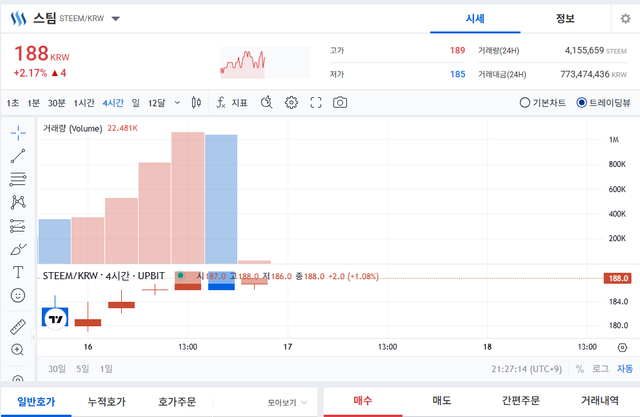
Task: Set chart interval to 일
Action: click(136, 103)
